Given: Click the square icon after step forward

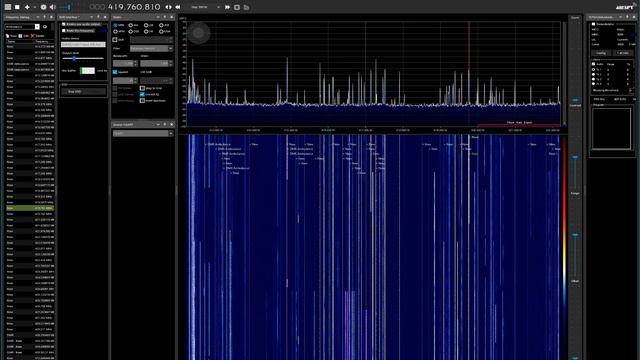Looking at the screenshot, I should tap(237, 7).
